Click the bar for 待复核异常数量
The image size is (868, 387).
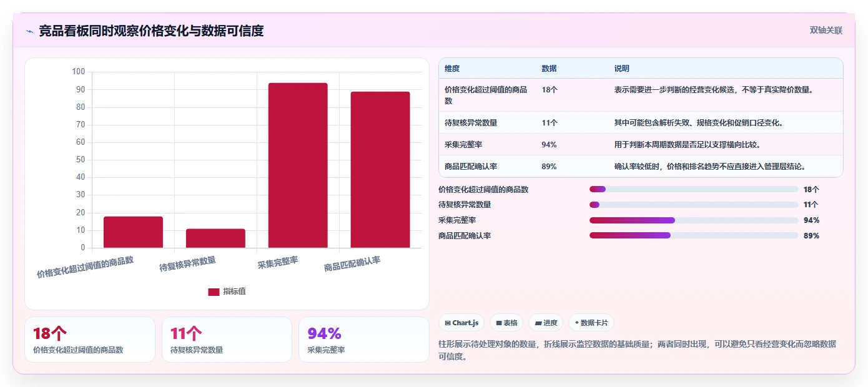(x=215, y=238)
